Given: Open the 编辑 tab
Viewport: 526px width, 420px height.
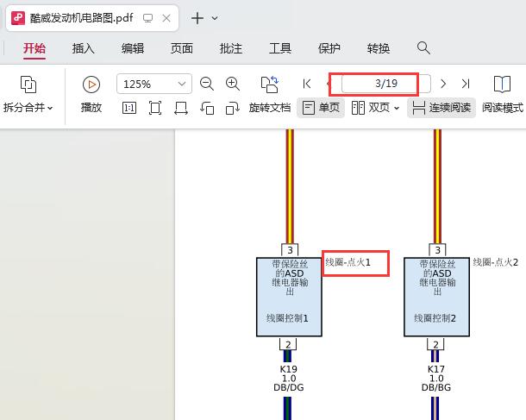Looking at the screenshot, I should coord(133,48).
